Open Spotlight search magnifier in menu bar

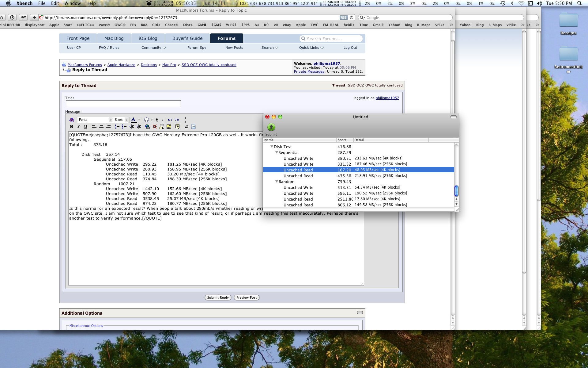coord(579,3)
